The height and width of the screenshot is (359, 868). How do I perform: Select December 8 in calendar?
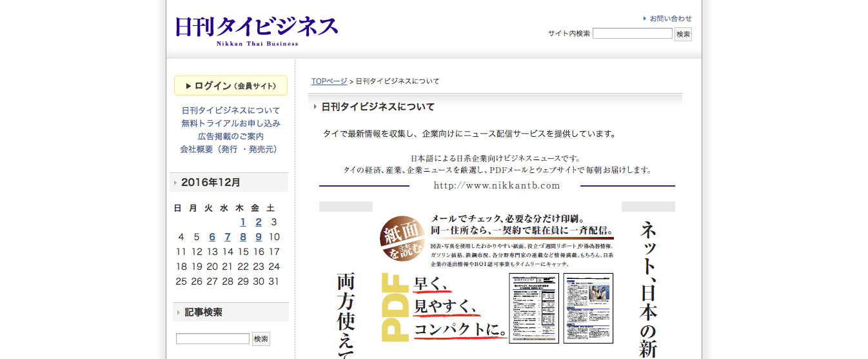click(243, 237)
